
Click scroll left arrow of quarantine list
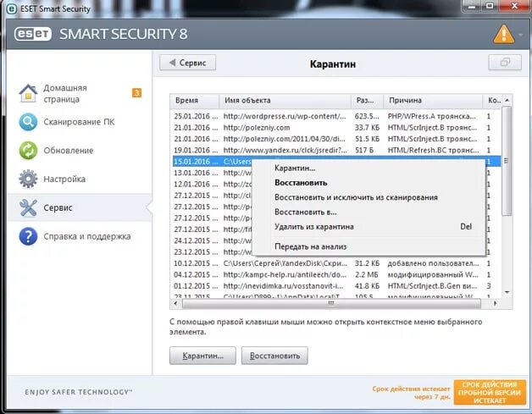(x=175, y=303)
